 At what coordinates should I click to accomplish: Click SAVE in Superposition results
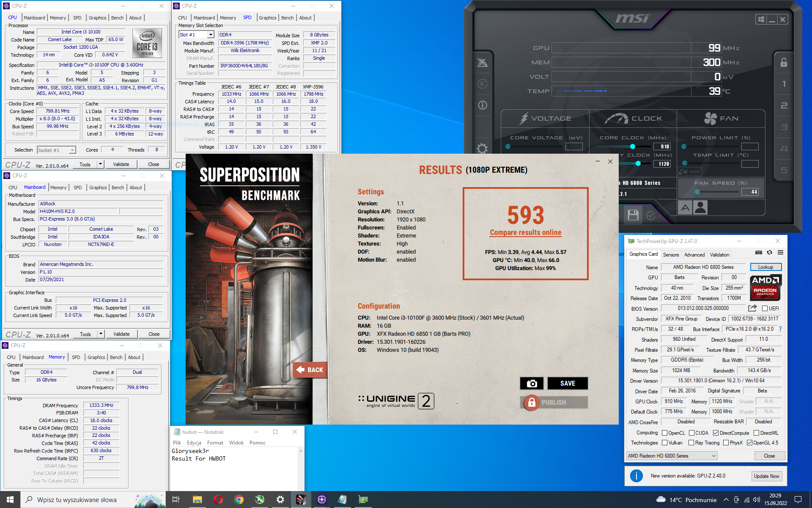tap(568, 383)
